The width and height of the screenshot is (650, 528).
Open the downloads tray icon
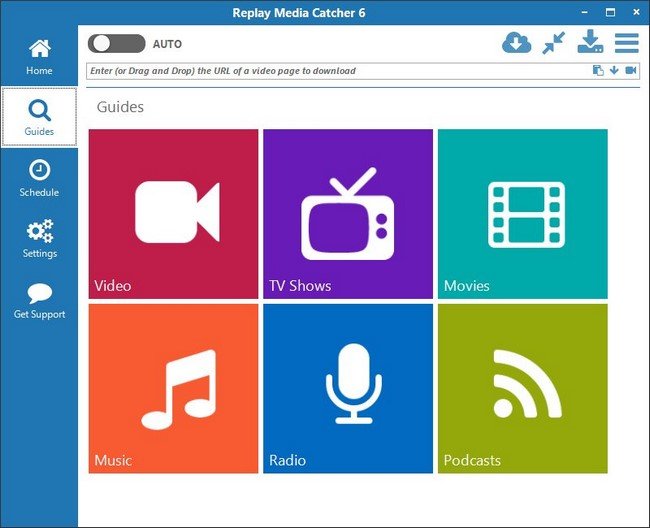tap(590, 41)
